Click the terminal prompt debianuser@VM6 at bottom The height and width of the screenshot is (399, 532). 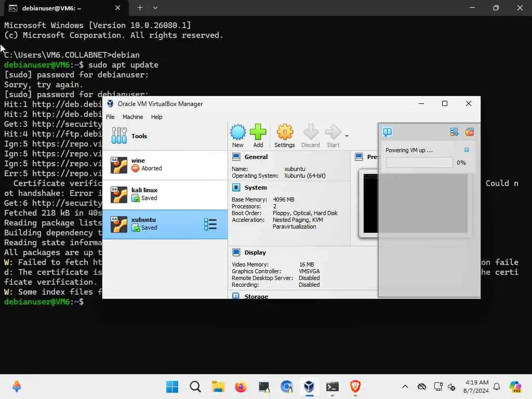[x=44, y=302]
